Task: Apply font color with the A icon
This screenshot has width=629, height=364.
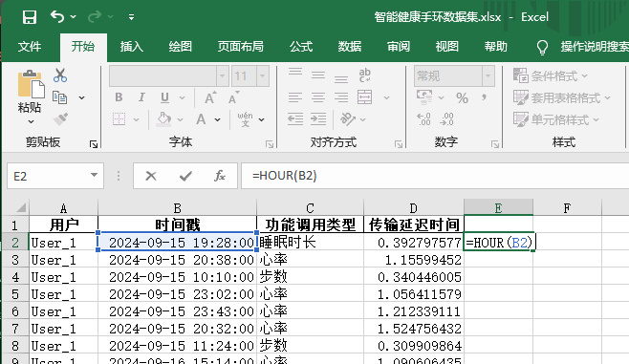Action: [x=201, y=119]
